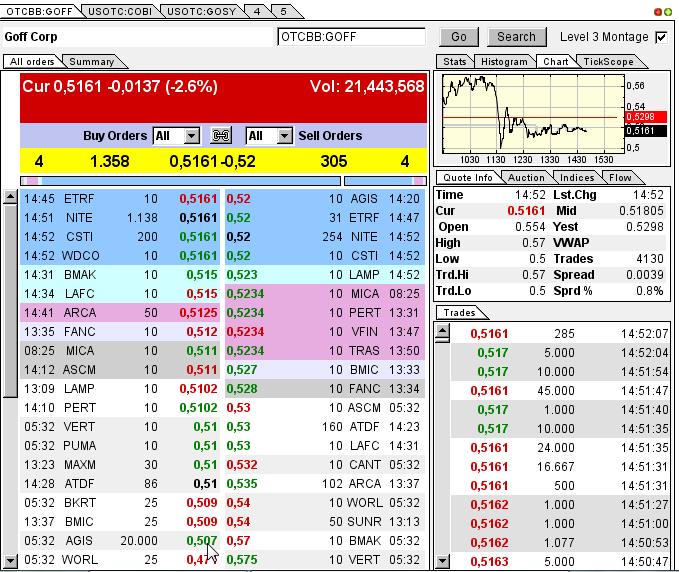Select the 0,5163 trade at 14:50:47
The height and width of the screenshot is (572, 679).
tap(560, 561)
